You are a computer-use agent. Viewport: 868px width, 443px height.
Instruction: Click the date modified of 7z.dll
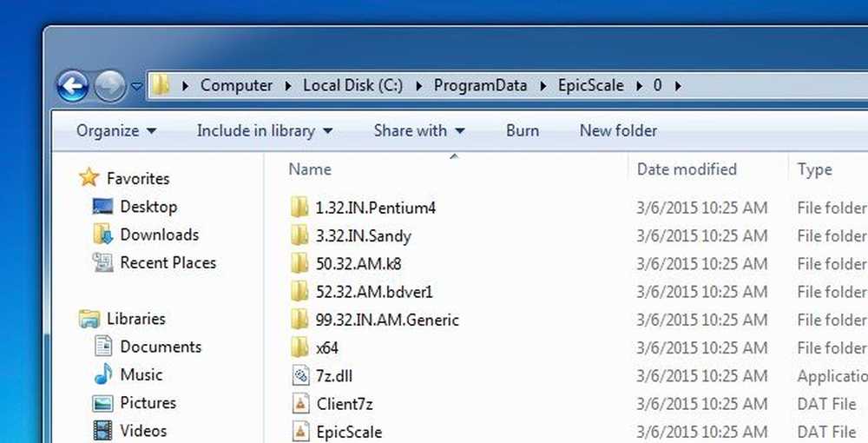click(x=701, y=376)
